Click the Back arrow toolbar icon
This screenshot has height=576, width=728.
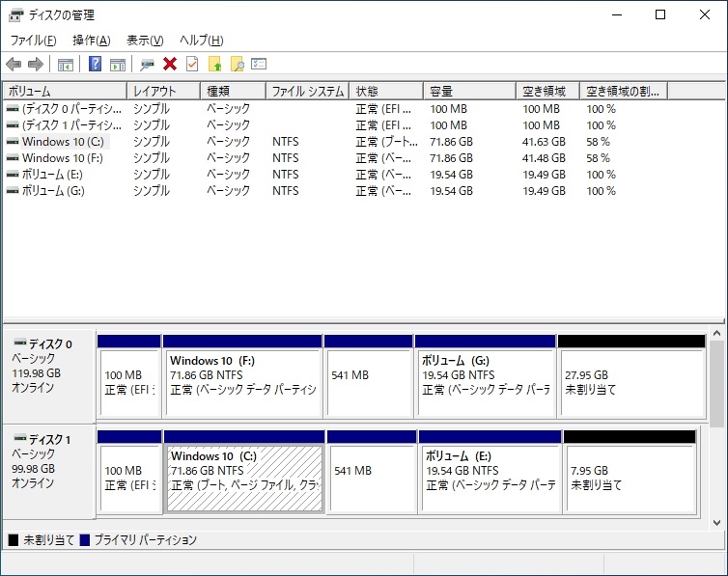[14, 64]
